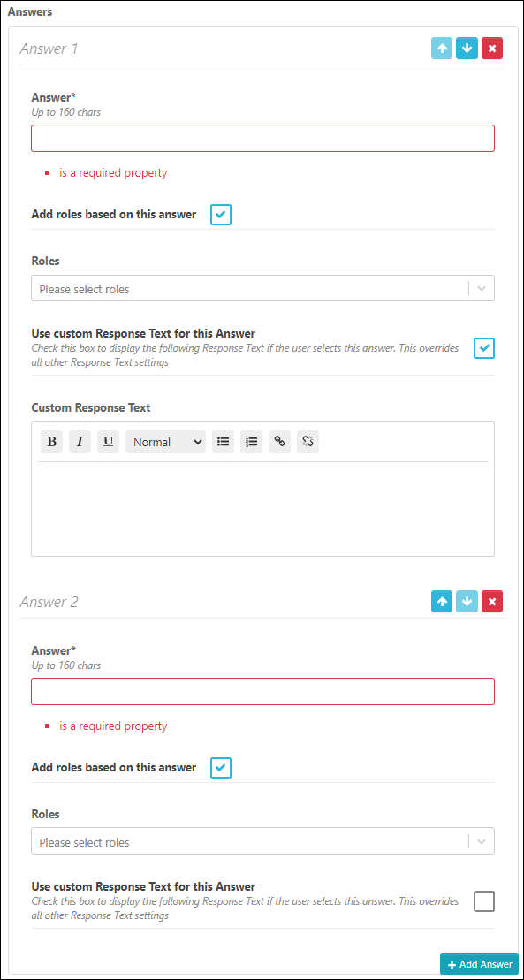This screenshot has width=524, height=980.
Task: Move Answer 1 down with arrow button
Action: [467, 49]
